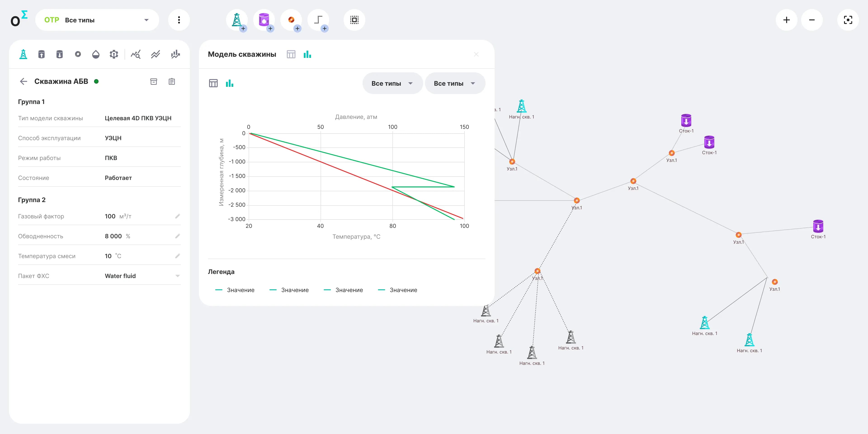Image resolution: width=868 pixels, height=434 pixels.
Task: Switch inner chart to table view
Action: (x=213, y=83)
